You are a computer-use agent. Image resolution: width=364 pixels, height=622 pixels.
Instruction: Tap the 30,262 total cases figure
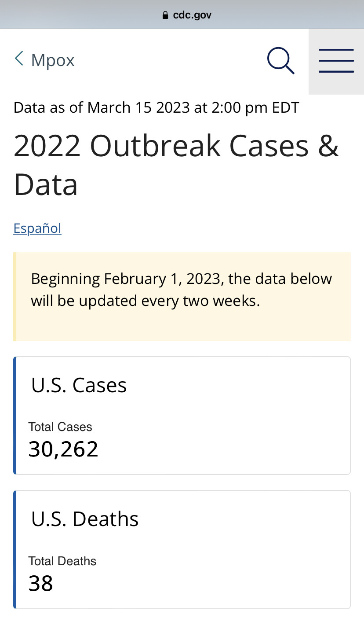click(x=63, y=449)
